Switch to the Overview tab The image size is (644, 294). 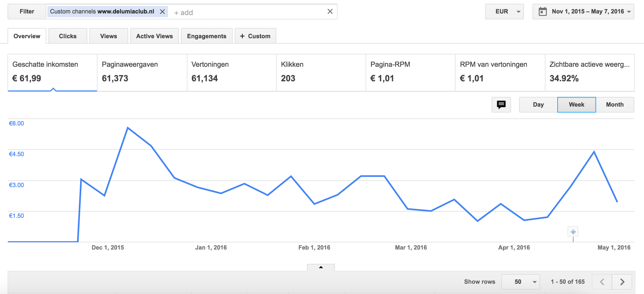27,36
